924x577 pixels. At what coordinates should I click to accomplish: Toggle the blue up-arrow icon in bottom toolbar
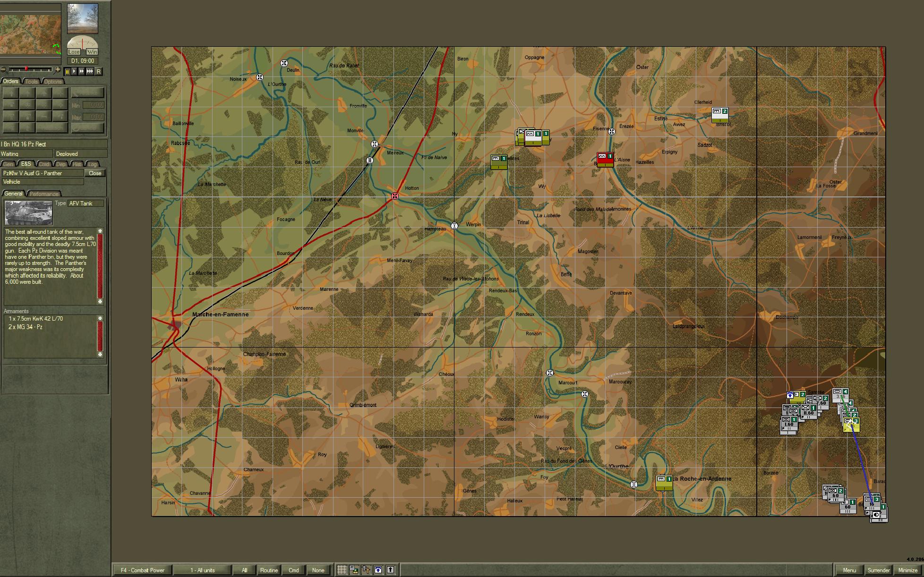(x=378, y=570)
